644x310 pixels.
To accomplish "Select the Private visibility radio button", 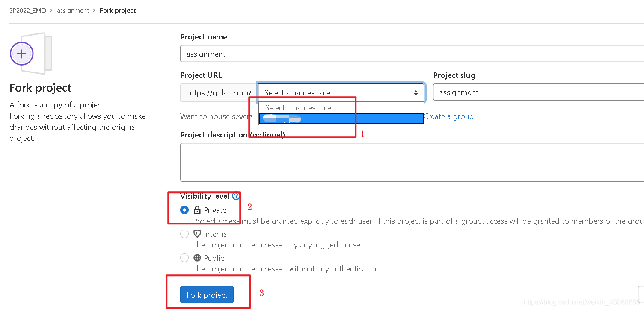I will pyautogui.click(x=184, y=210).
